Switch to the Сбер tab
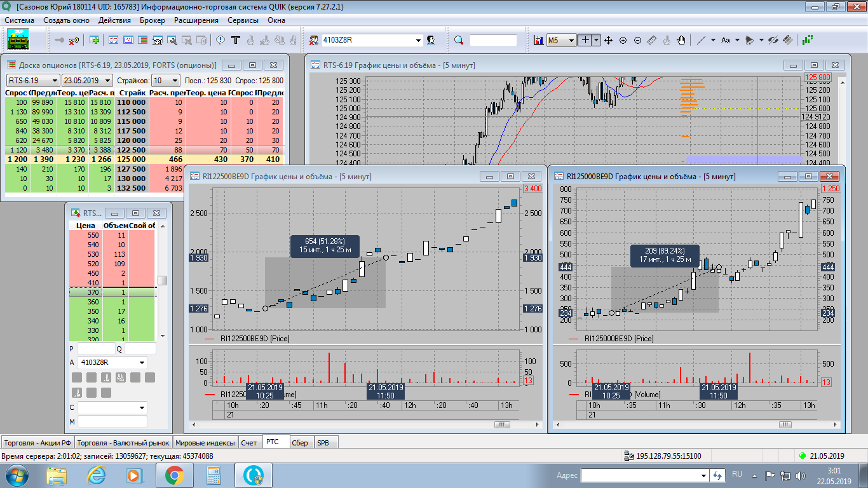This screenshot has width=868, height=488. click(299, 443)
